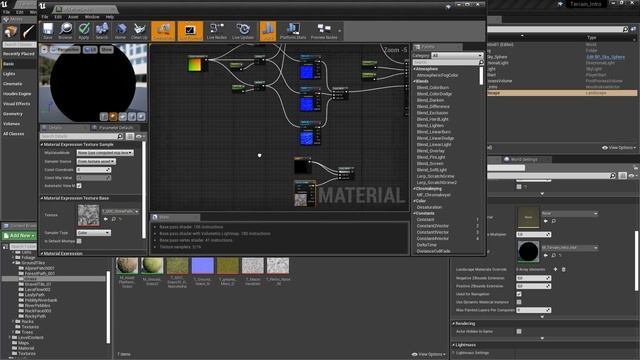
Task: Collapse Material Expression Texture Base section
Action: click(x=42, y=198)
